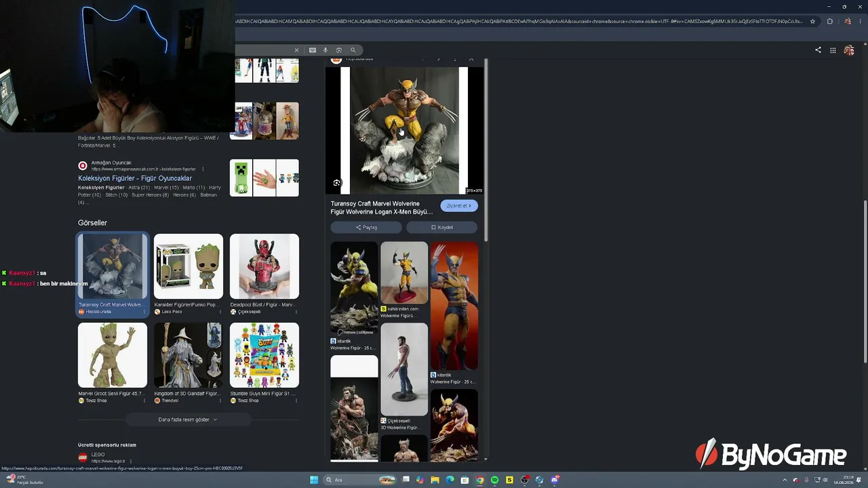
Task: Open the tall Wolverine image on orange background
Action: click(x=454, y=306)
